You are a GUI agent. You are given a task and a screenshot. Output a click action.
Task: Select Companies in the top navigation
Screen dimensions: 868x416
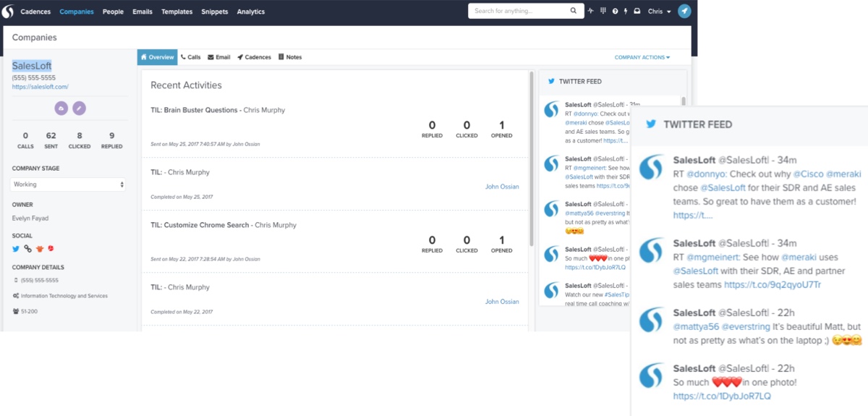tap(77, 12)
